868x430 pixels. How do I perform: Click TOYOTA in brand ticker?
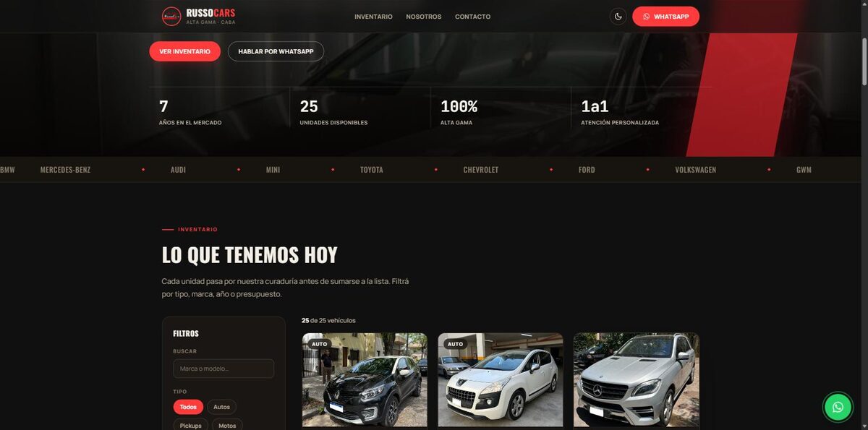click(x=372, y=170)
